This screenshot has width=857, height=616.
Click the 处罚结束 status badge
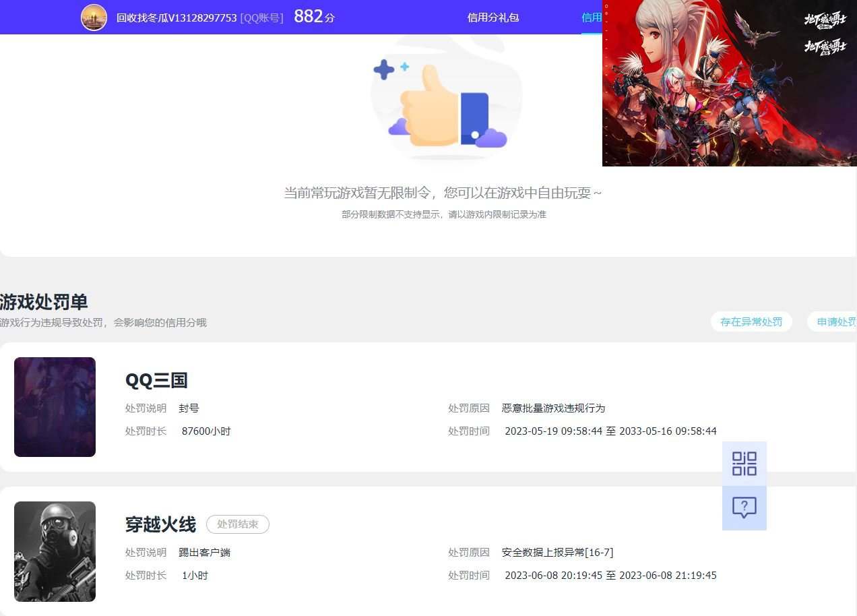(x=238, y=524)
